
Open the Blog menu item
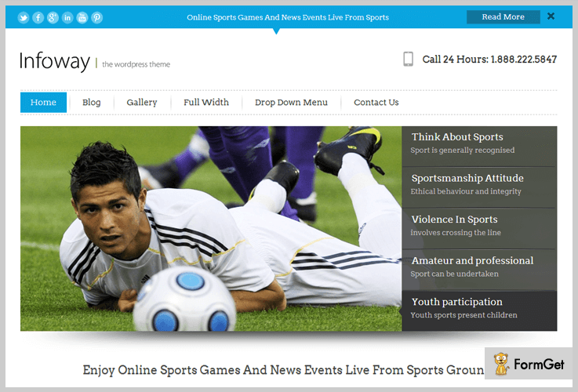[x=92, y=103]
